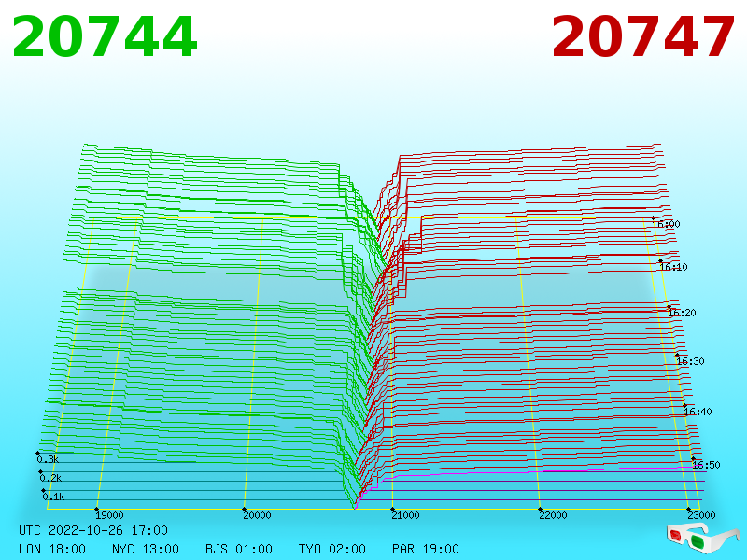Screen dimensions: 747x560
Task: Select the 16:40 time marker
Action: 698,412
